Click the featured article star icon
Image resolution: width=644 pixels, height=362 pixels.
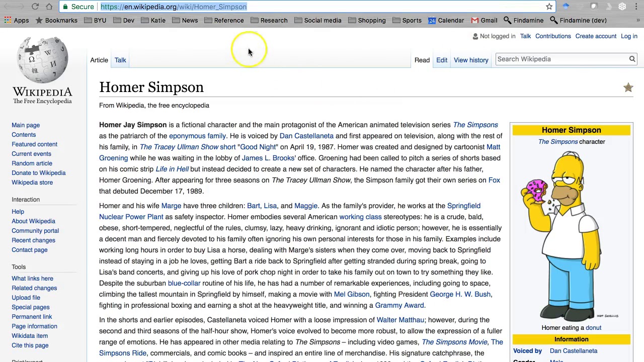click(x=628, y=88)
